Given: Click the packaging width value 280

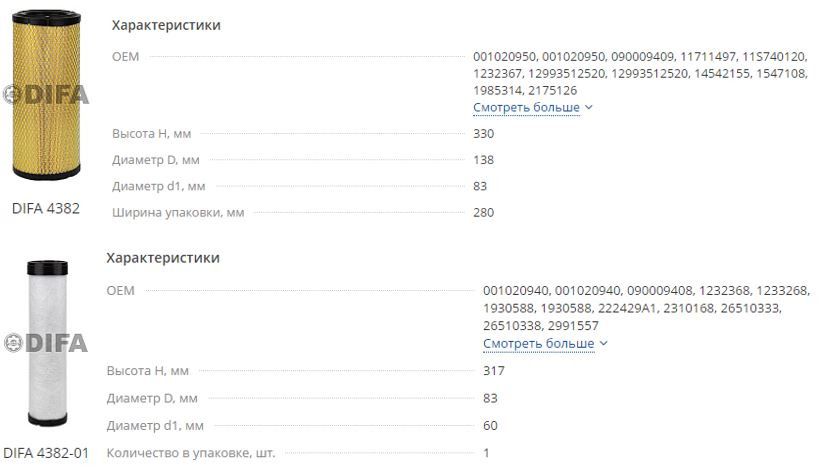Looking at the screenshot, I should pos(484,212).
